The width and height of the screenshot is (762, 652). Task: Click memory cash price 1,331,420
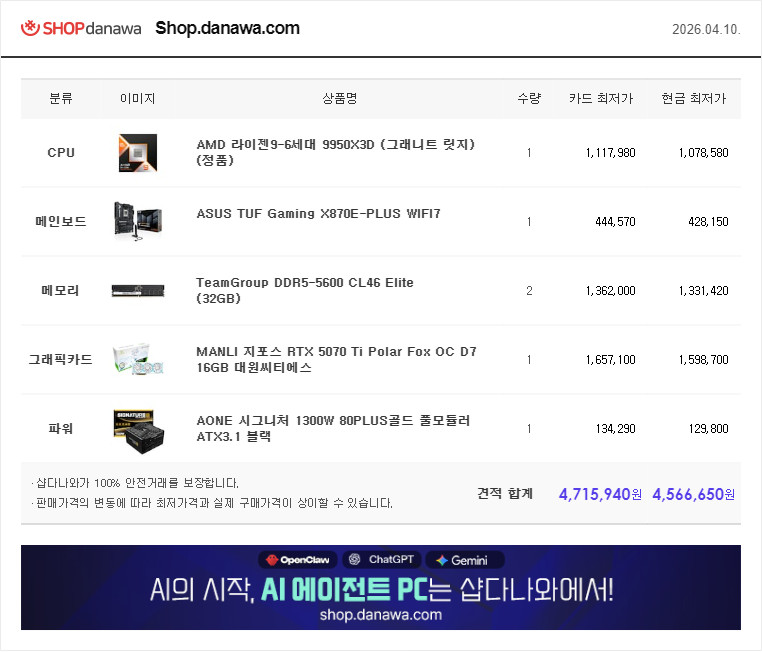click(703, 291)
